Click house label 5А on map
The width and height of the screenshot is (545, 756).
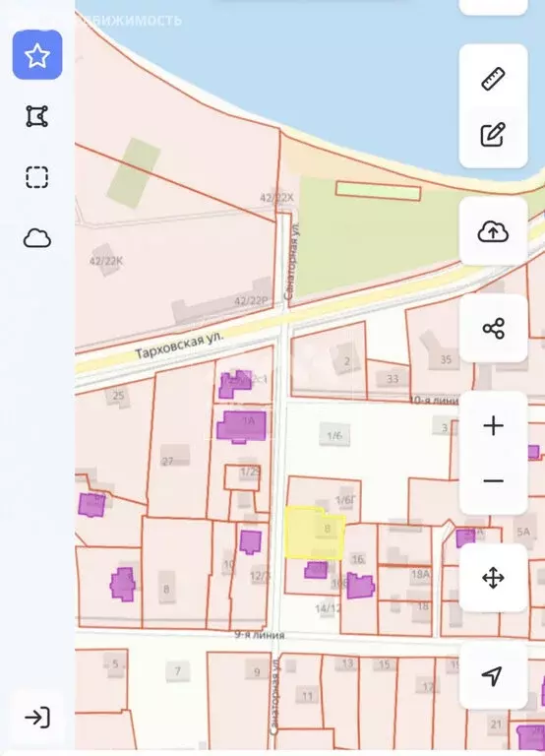click(523, 532)
